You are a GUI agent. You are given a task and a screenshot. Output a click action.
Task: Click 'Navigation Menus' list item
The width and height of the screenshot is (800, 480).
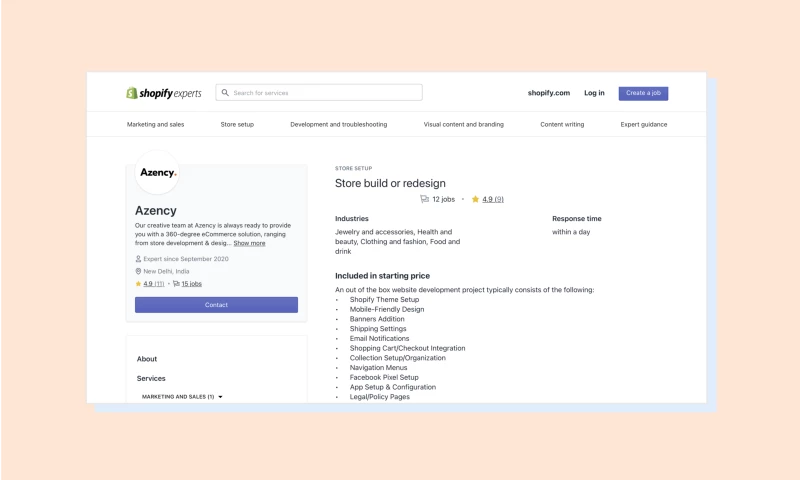click(x=378, y=367)
